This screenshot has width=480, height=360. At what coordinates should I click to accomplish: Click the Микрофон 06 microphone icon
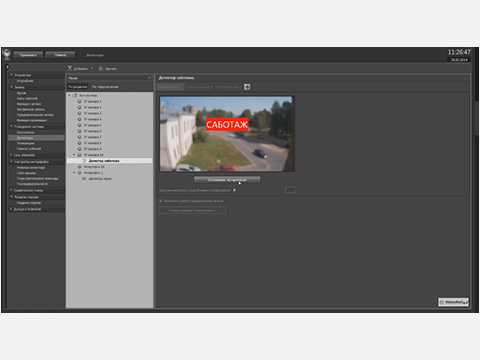pos(79,167)
